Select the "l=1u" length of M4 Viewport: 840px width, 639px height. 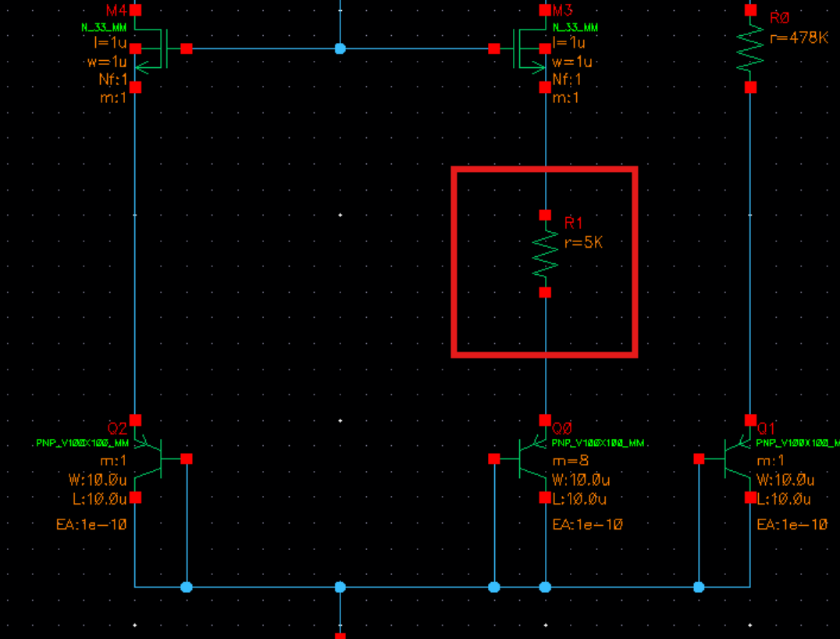(110, 42)
